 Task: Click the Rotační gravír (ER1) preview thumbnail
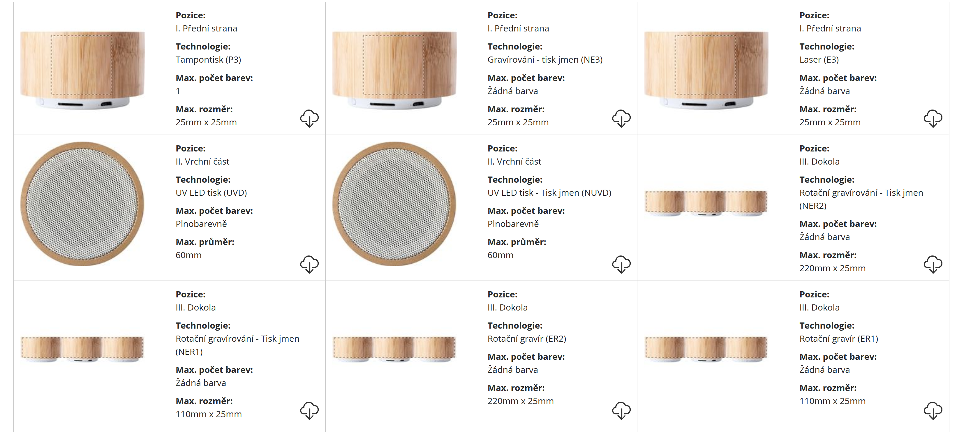(706, 349)
